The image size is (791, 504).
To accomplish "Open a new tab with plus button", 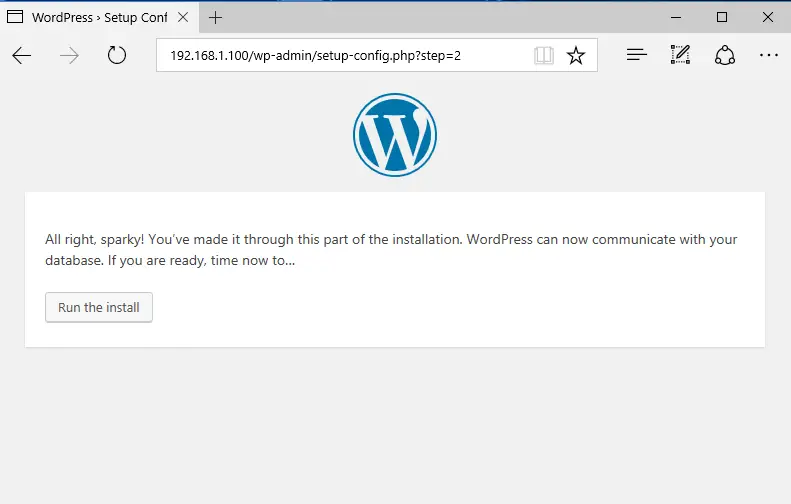I will click(215, 18).
